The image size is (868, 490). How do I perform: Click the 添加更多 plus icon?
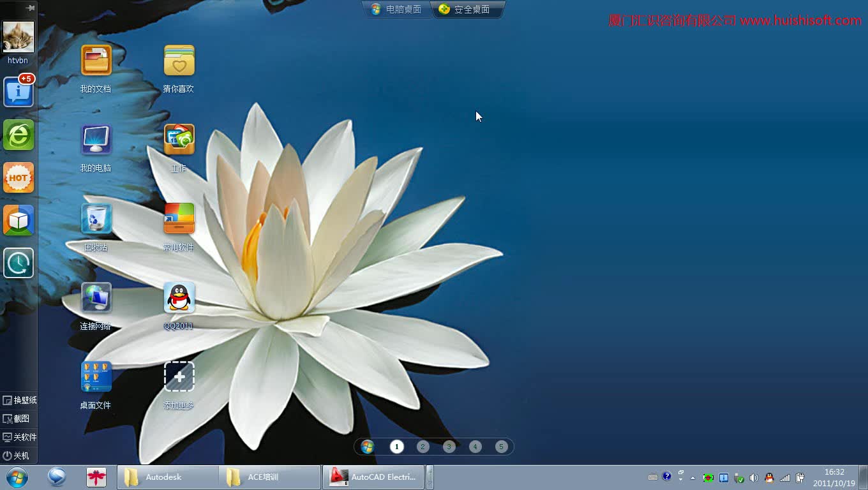[x=179, y=376]
